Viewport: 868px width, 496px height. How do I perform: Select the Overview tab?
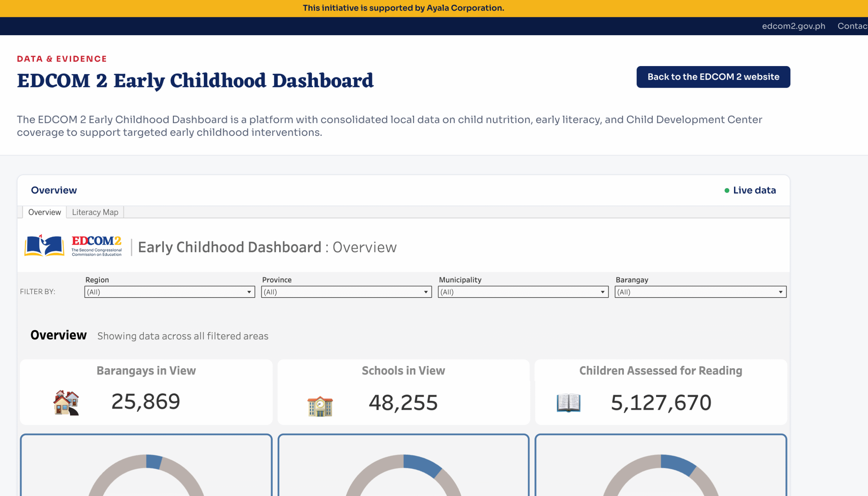pyautogui.click(x=45, y=212)
